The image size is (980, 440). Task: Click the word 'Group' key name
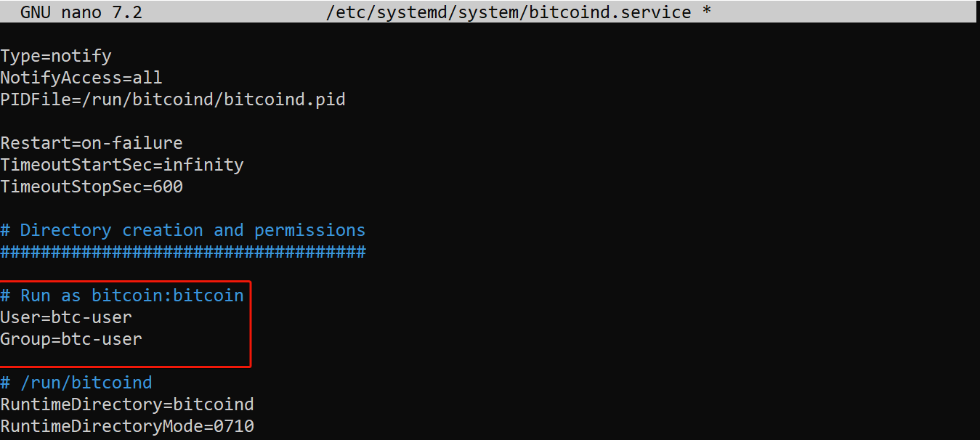click(25, 339)
